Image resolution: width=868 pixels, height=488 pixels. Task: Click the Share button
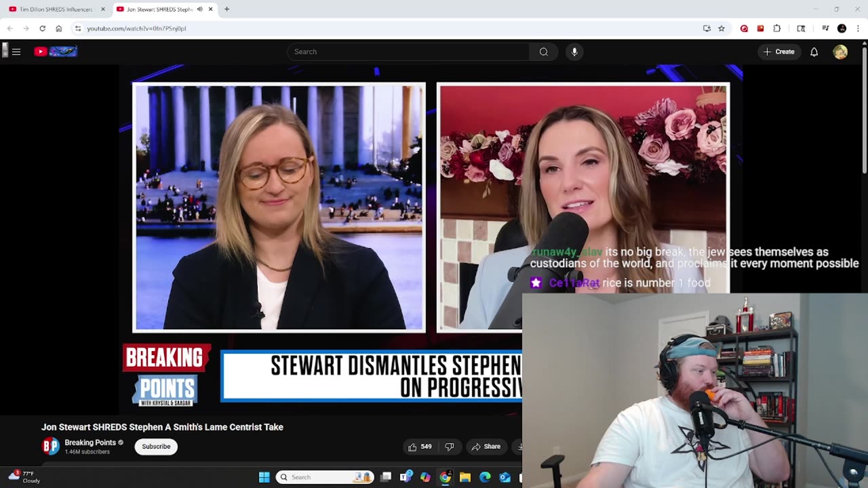coord(486,447)
